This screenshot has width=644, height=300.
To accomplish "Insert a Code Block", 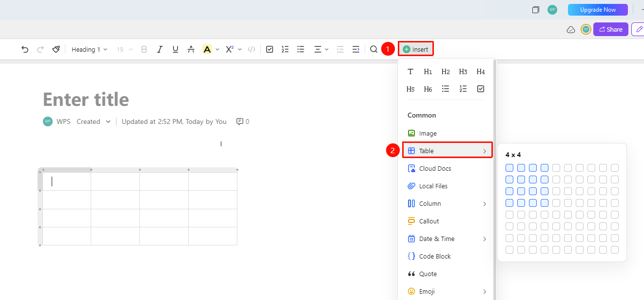I will (447, 257).
